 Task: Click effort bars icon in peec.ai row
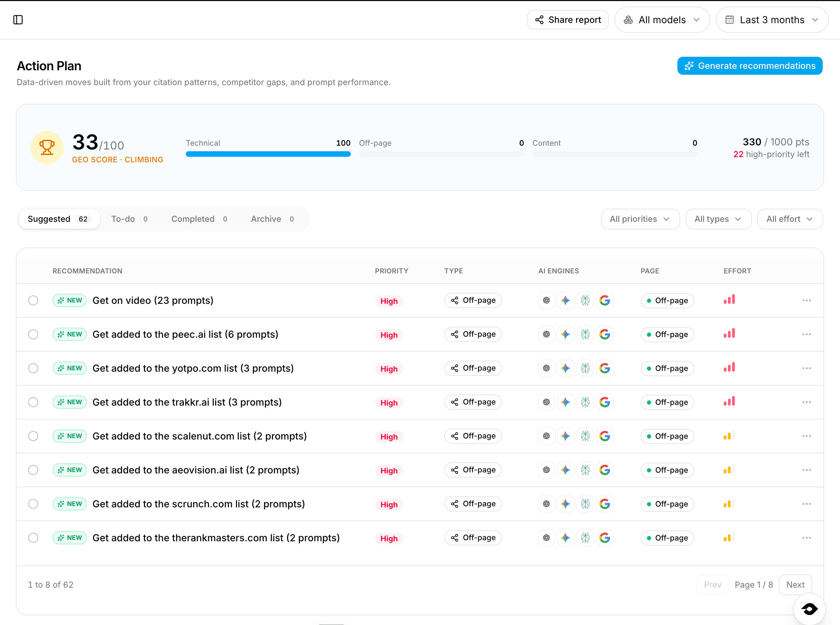(x=729, y=334)
